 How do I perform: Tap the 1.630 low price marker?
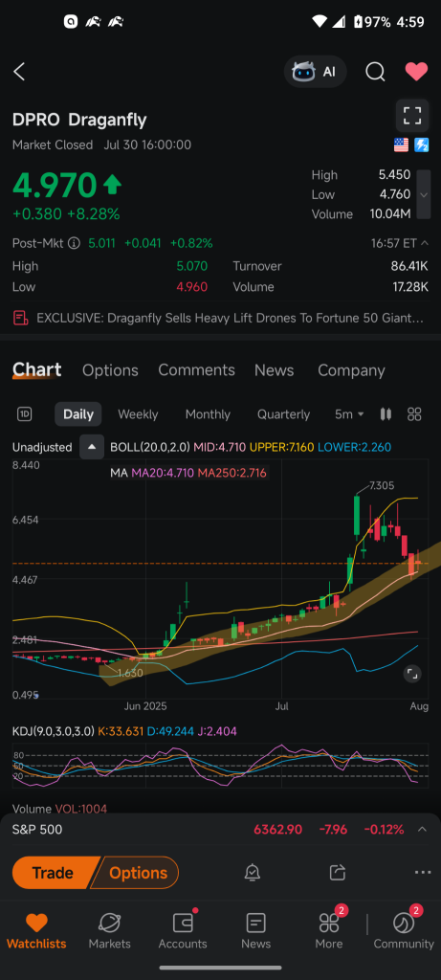(x=130, y=673)
